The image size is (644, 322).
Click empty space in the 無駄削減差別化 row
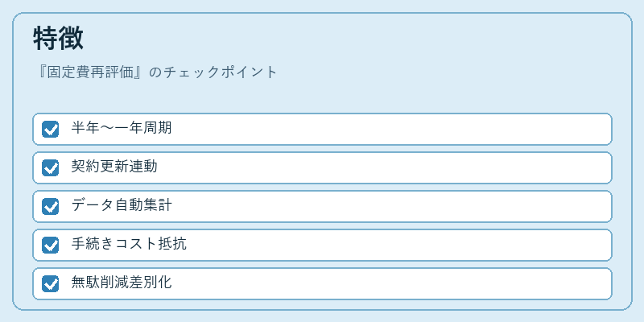(390, 283)
